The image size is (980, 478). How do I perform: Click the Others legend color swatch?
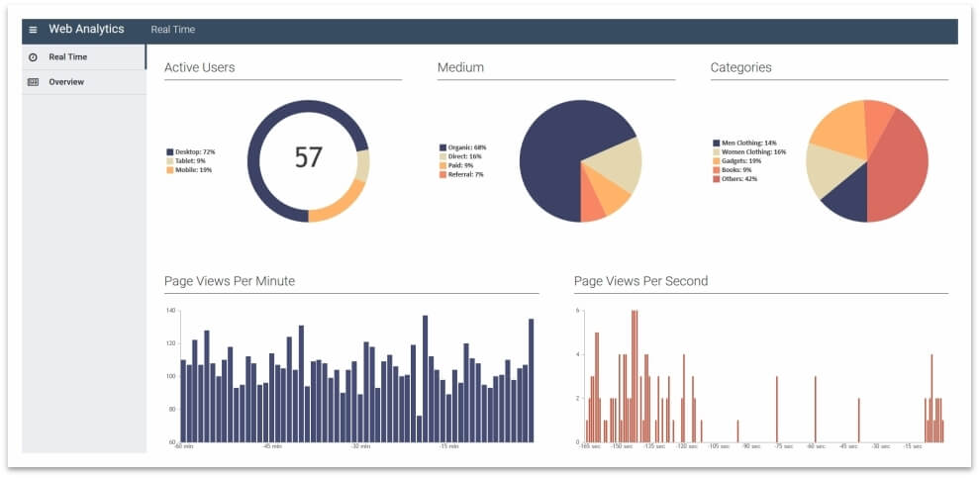(x=717, y=179)
